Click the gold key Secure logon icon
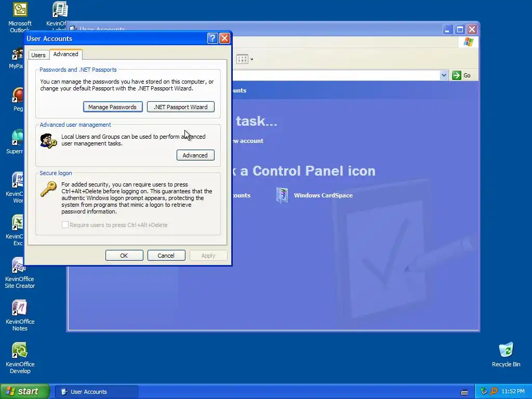The width and height of the screenshot is (532, 399). click(x=48, y=189)
